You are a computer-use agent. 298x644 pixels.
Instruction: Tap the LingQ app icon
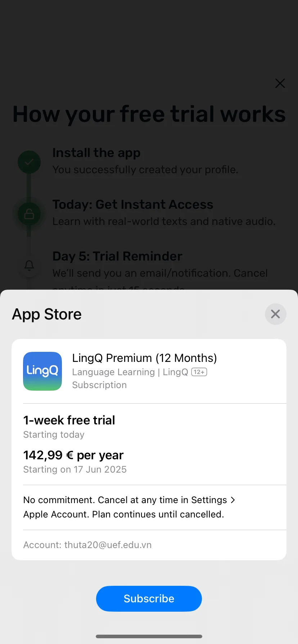pyautogui.click(x=42, y=371)
